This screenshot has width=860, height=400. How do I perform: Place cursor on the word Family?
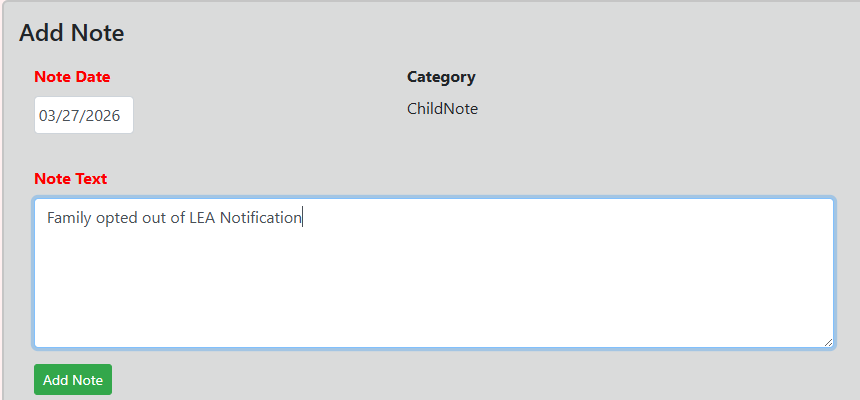tap(69, 218)
